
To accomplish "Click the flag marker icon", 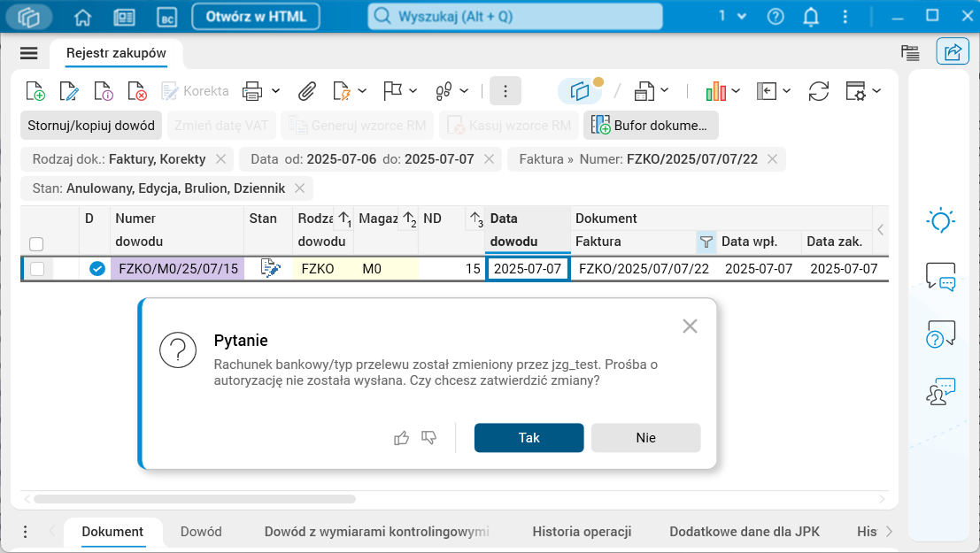I will click(x=392, y=91).
